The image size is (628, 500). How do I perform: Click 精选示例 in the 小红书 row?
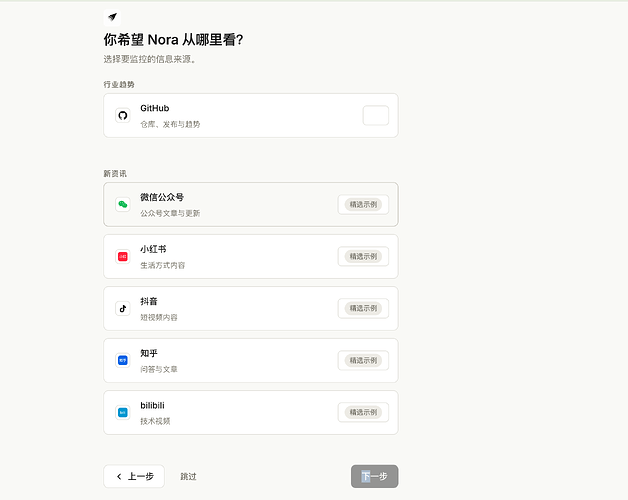point(363,256)
